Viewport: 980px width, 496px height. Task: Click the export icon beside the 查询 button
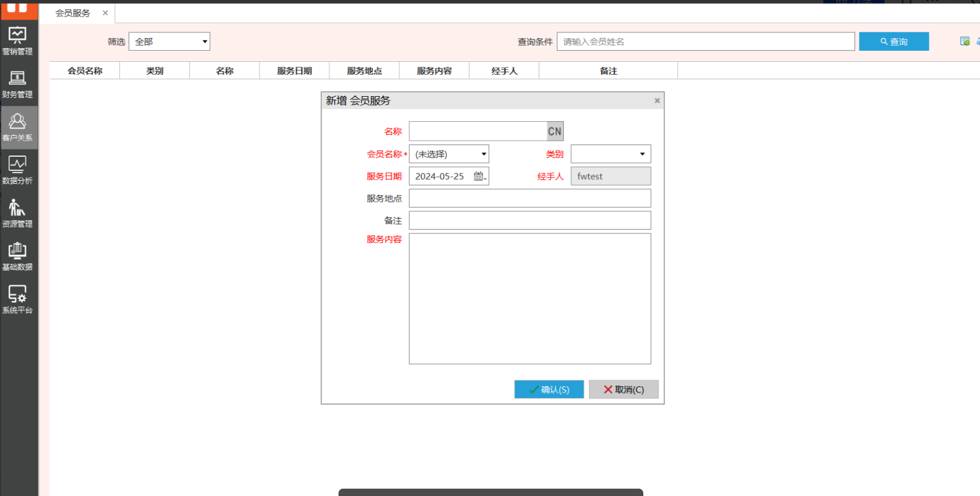[965, 42]
